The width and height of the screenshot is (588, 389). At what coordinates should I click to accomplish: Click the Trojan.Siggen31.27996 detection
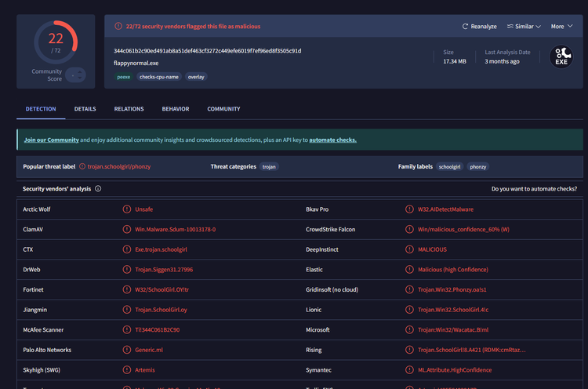pos(164,269)
